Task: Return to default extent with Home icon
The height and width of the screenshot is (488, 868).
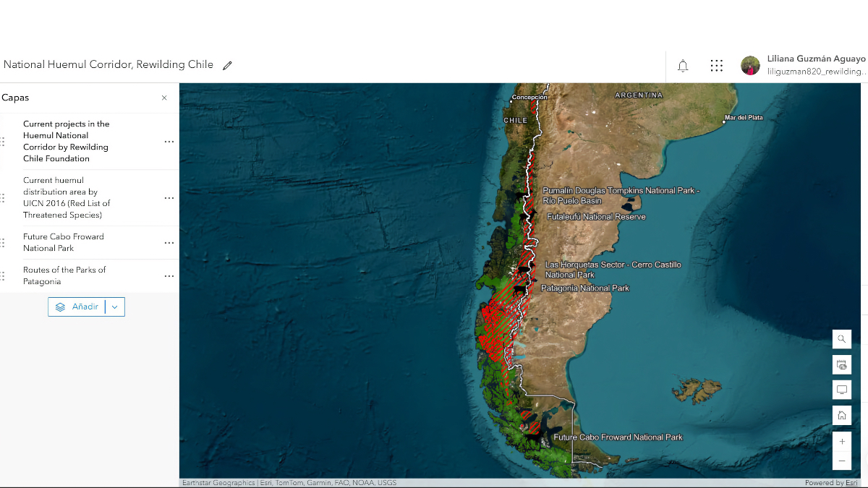Action: tap(841, 414)
